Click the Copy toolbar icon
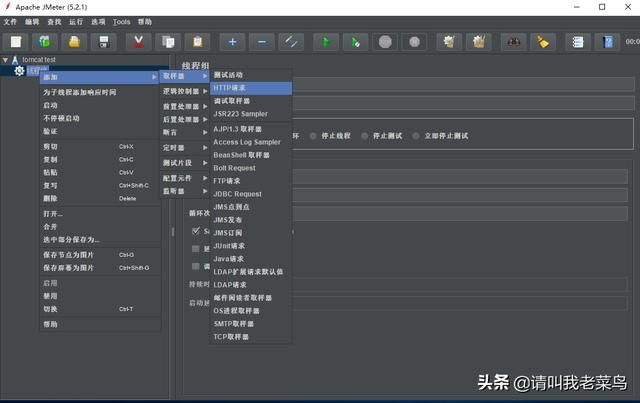Screen dimensions: 640x403 (168, 42)
